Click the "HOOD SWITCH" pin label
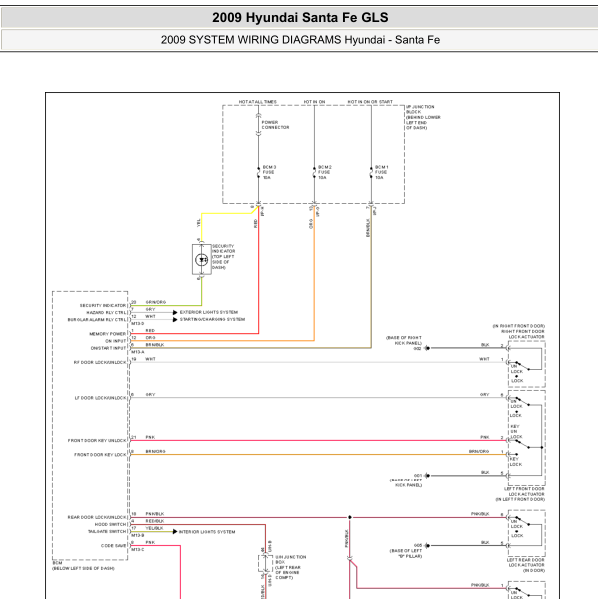 110,525
